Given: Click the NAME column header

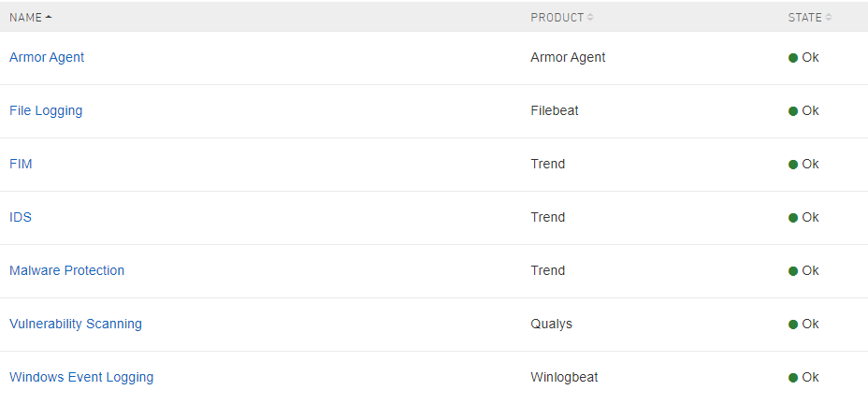Looking at the screenshot, I should (26, 18).
